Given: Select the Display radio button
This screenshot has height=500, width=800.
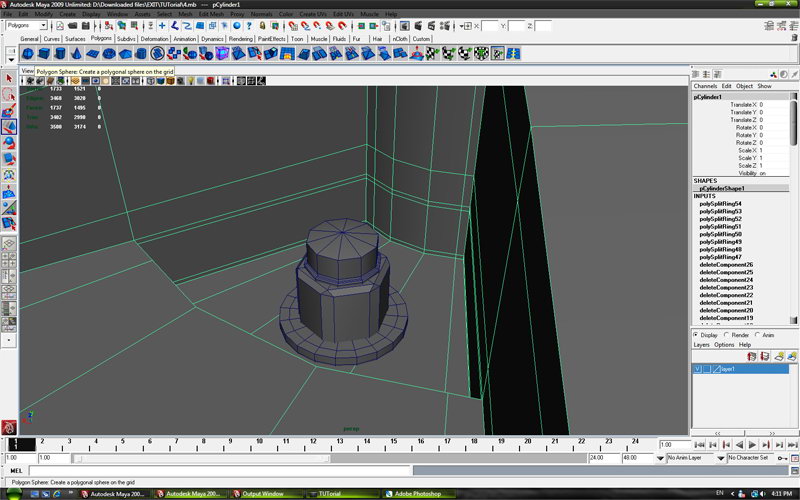Looking at the screenshot, I should coord(697,335).
